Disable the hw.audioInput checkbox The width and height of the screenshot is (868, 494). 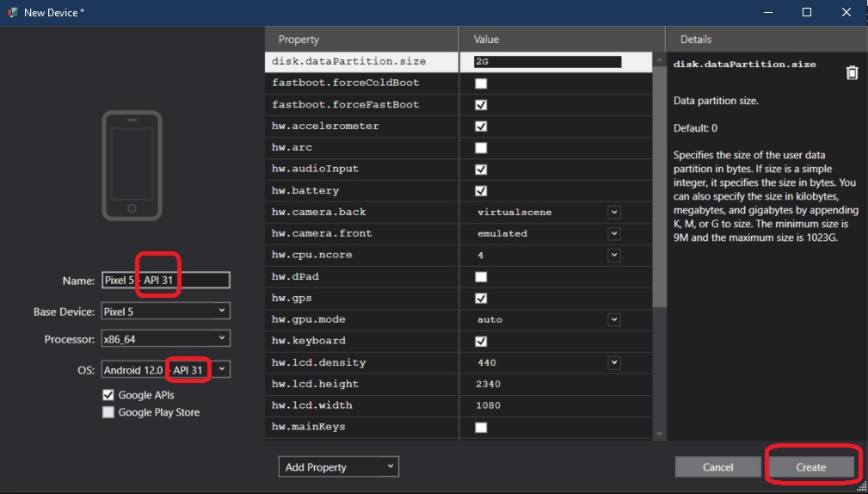click(x=481, y=170)
